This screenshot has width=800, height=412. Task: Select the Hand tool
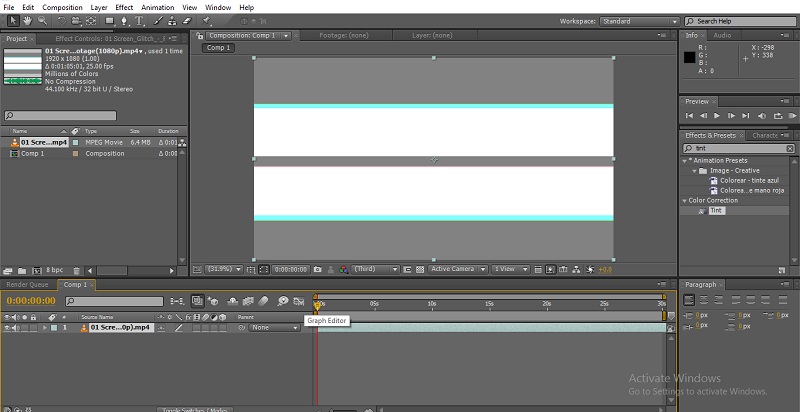[27, 21]
